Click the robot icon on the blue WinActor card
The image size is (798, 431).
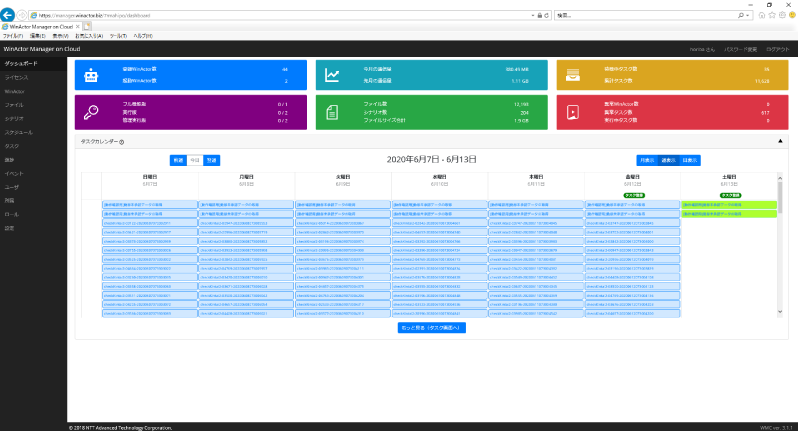(x=91, y=75)
